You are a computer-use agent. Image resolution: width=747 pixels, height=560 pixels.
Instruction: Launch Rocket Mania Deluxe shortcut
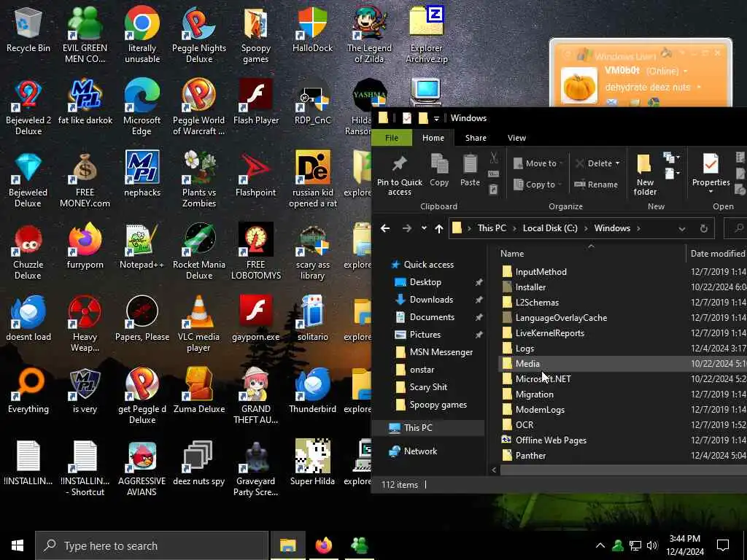199,252
